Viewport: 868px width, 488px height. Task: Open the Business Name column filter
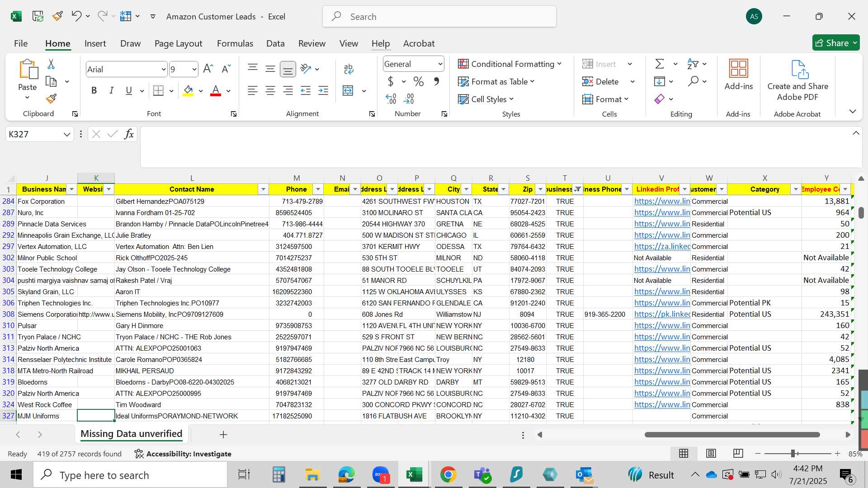click(71, 189)
